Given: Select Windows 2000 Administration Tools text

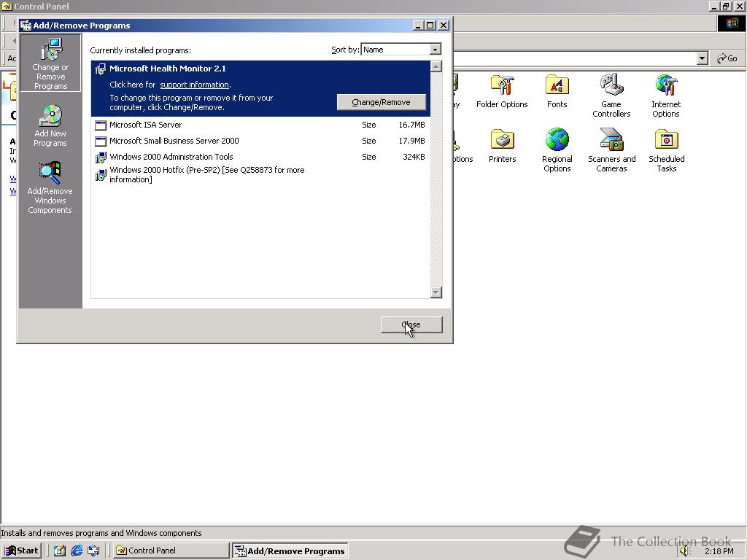Looking at the screenshot, I should 171,157.
